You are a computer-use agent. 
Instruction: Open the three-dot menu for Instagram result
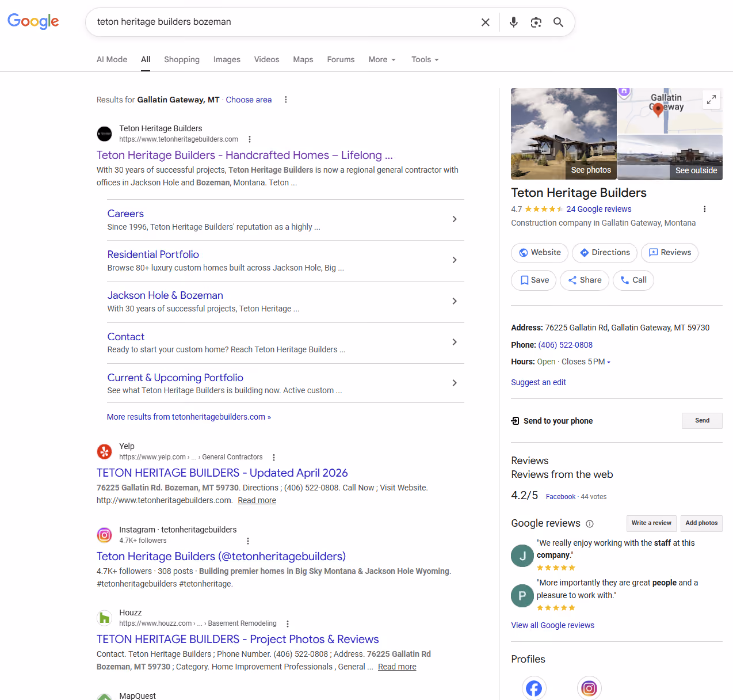point(248,541)
